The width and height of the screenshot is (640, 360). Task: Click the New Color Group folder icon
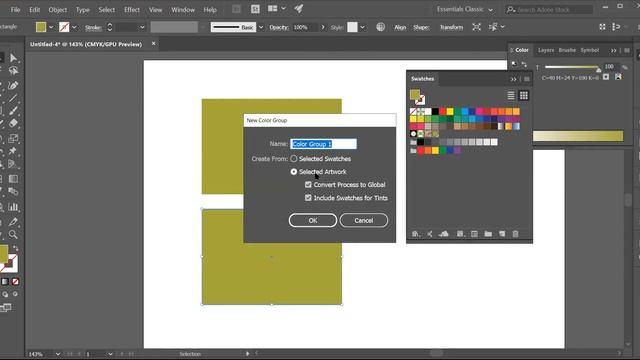[x=488, y=234]
